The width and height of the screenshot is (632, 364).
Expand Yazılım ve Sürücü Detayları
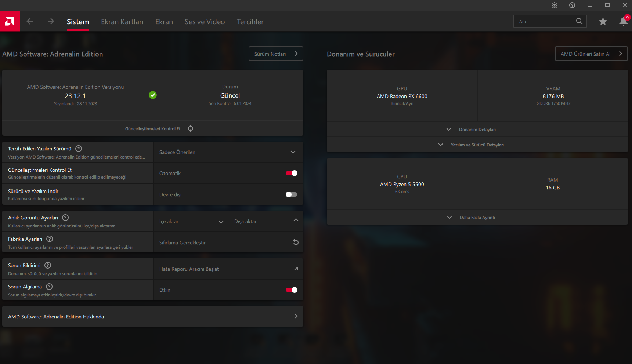point(477,145)
